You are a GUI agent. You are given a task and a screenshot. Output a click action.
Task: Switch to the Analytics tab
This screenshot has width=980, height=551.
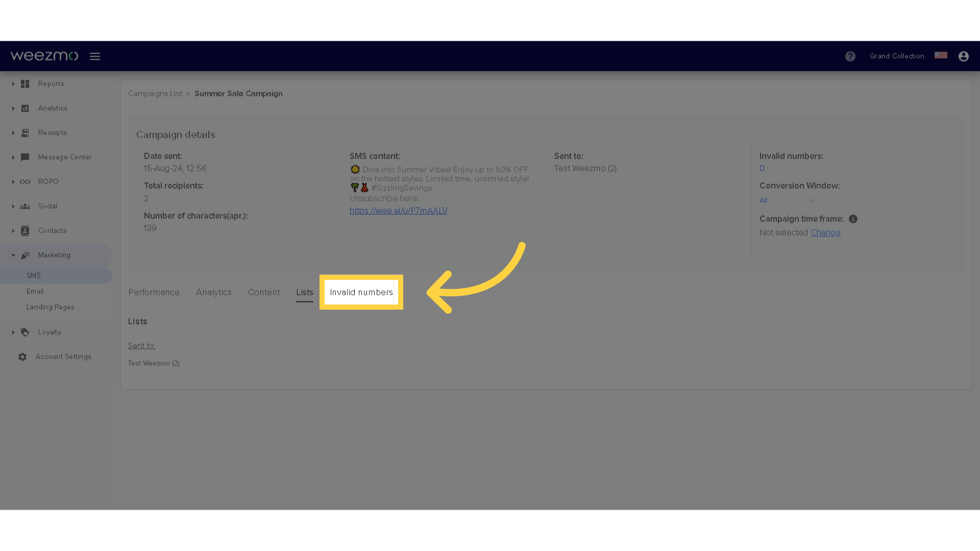214,292
